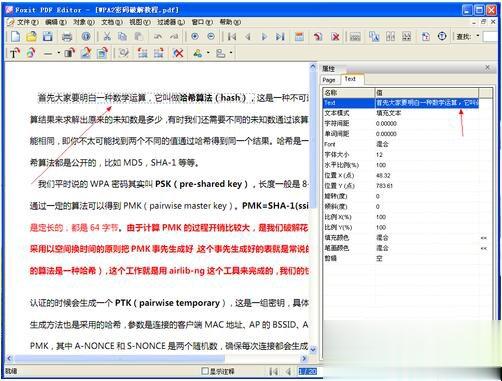Click first page button in status bar
Screen dimensions: 502x381
273,371
